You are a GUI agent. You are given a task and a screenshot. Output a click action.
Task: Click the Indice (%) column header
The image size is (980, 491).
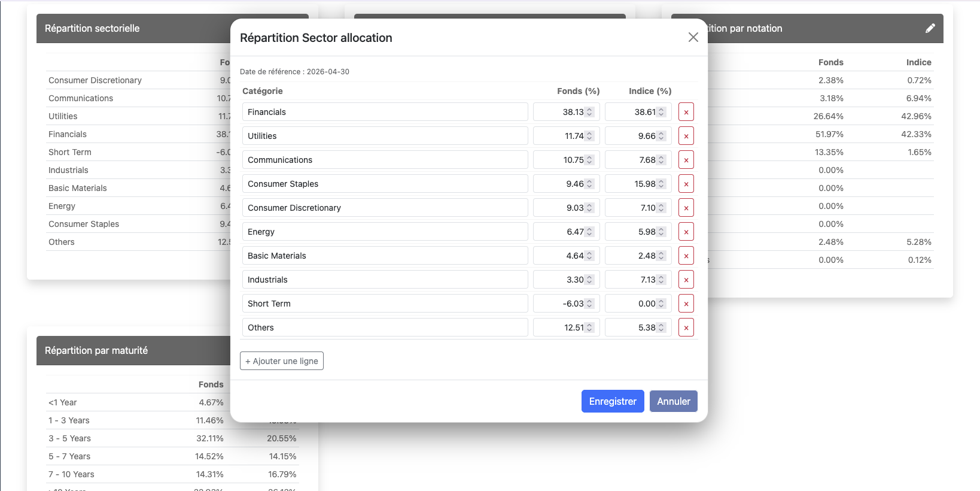click(x=650, y=91)
